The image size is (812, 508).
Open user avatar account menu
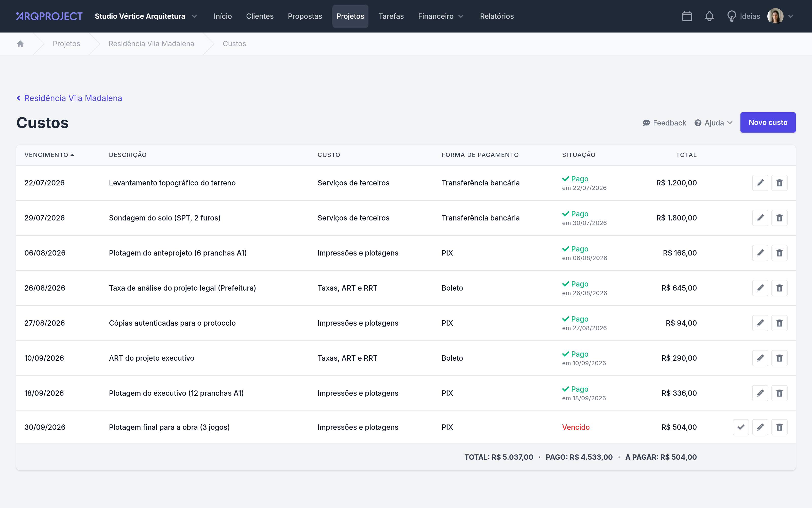pyautogui.click(x=781, y=16)
